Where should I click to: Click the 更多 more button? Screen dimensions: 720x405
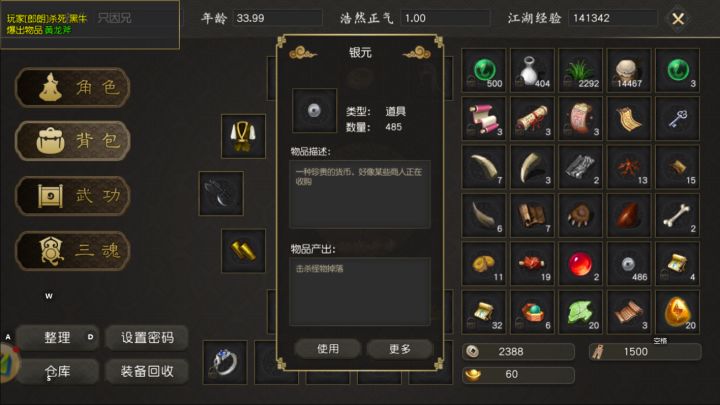pyautogui.click(x=399, y=349)
